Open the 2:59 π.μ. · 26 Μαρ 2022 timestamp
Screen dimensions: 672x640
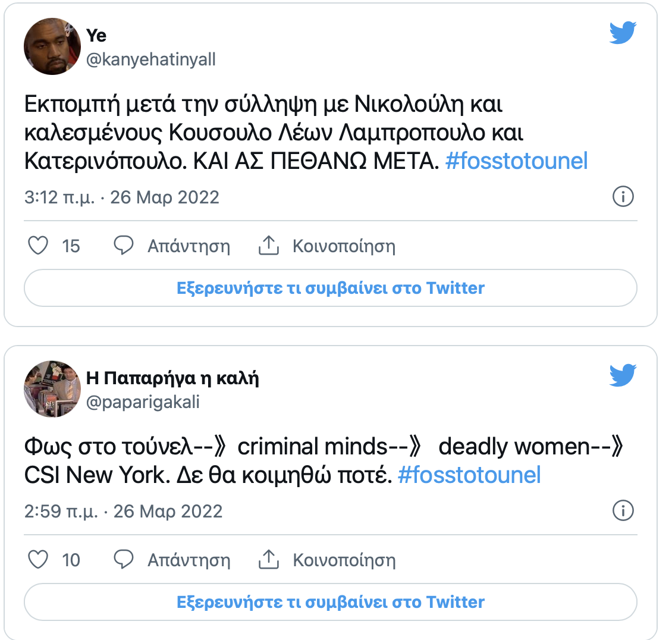(123, 511)
